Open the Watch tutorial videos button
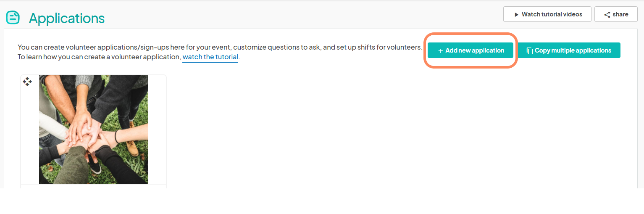Image resolution: width=644 pixels, height=214 pixels. coord(547,14)
